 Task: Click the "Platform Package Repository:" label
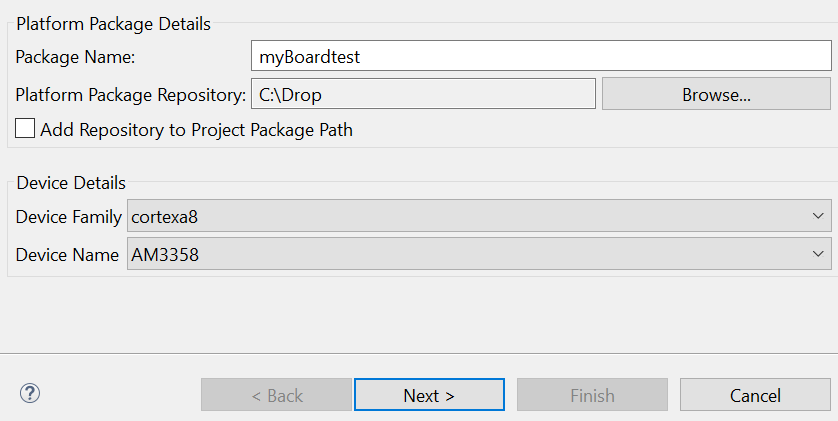[x=131, y=95]
